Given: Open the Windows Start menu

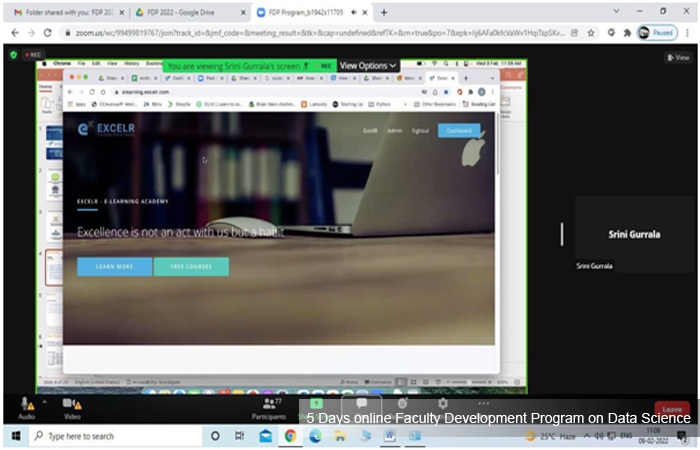Looking at the screenshot, I should tap(16, 436).
